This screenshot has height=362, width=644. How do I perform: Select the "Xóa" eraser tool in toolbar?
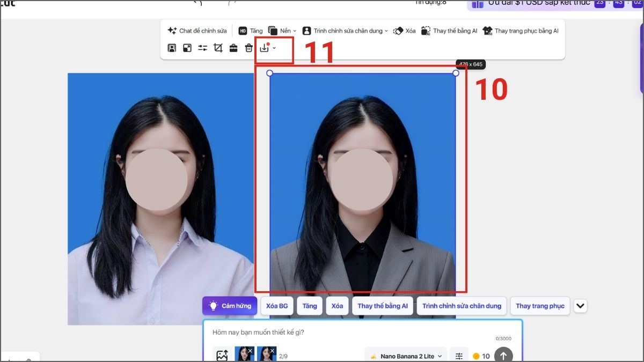(x=405, y=31)
